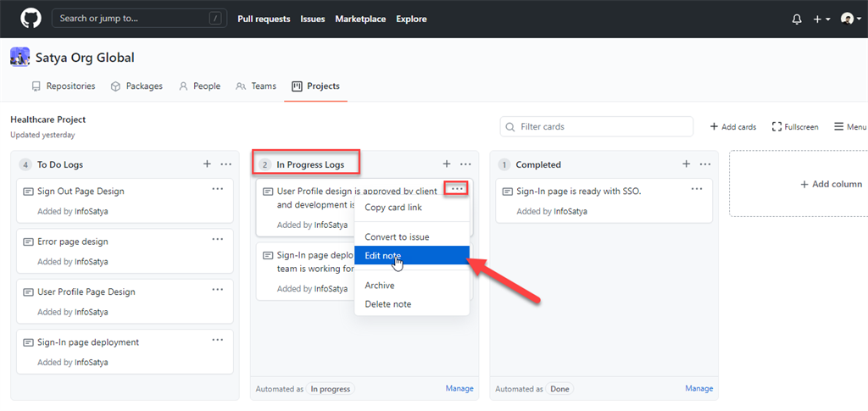
Task: Open the user avatar menu
Action: click(850, 19)
